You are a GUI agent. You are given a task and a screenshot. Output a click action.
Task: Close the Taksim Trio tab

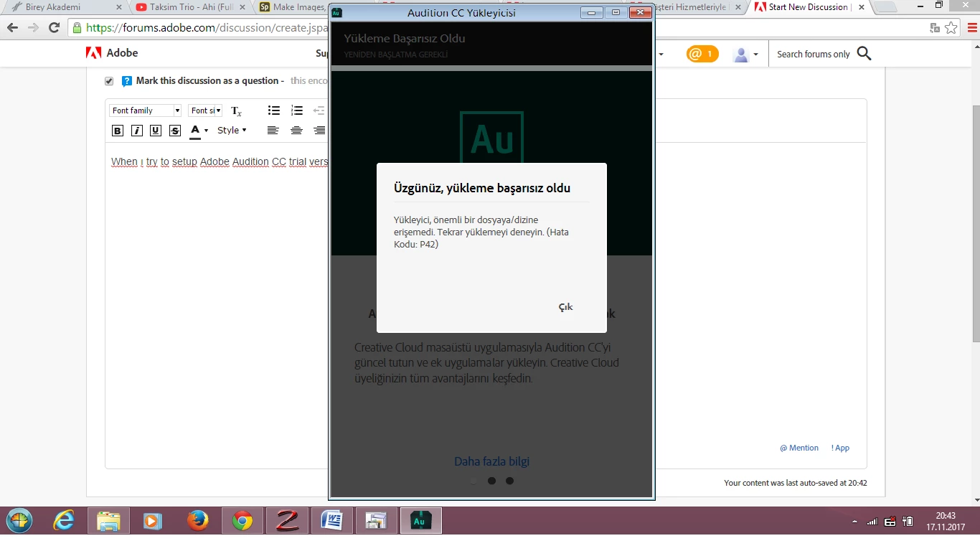coord(242,7)
